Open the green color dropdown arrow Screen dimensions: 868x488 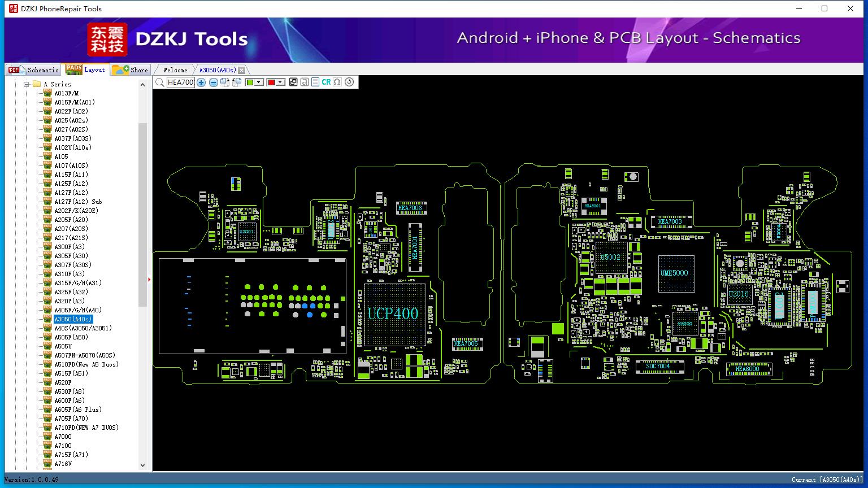pos(259,82)
